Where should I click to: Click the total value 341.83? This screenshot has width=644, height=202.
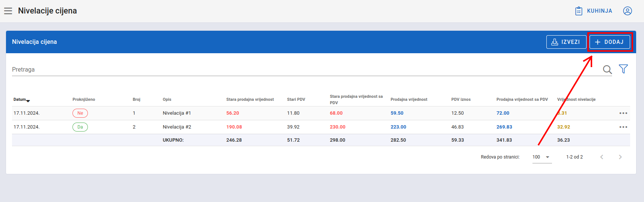(x=504, y=140)
